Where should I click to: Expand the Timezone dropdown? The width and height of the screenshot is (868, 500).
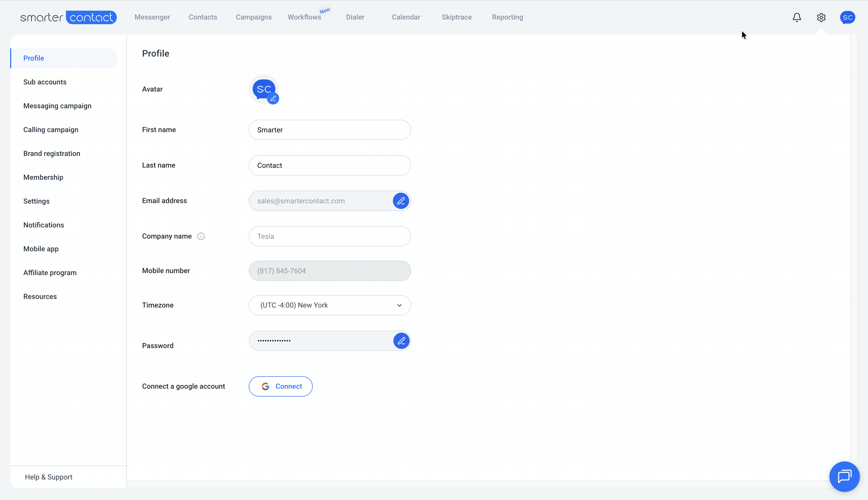point(330,305)
